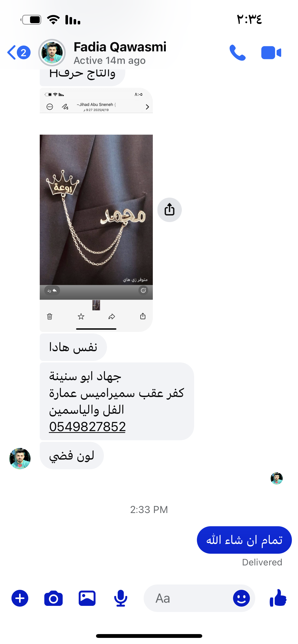The image size is (298, 644).
Task: Open the photo gallery picker
Action: tap(87, 598)
